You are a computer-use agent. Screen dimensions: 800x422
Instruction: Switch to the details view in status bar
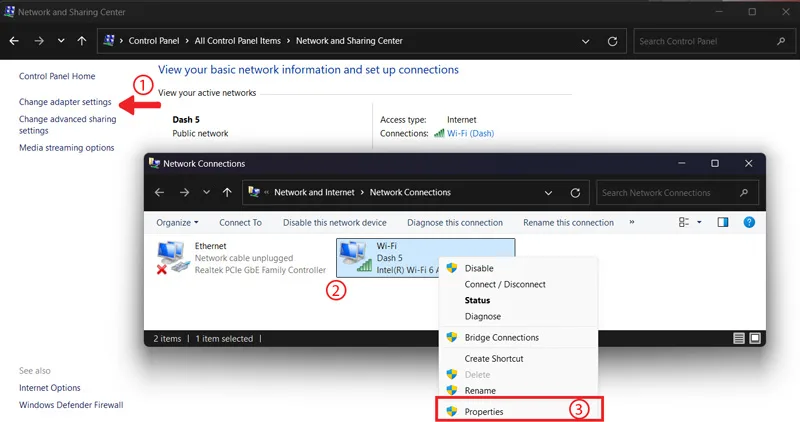(x=738, y=338)
